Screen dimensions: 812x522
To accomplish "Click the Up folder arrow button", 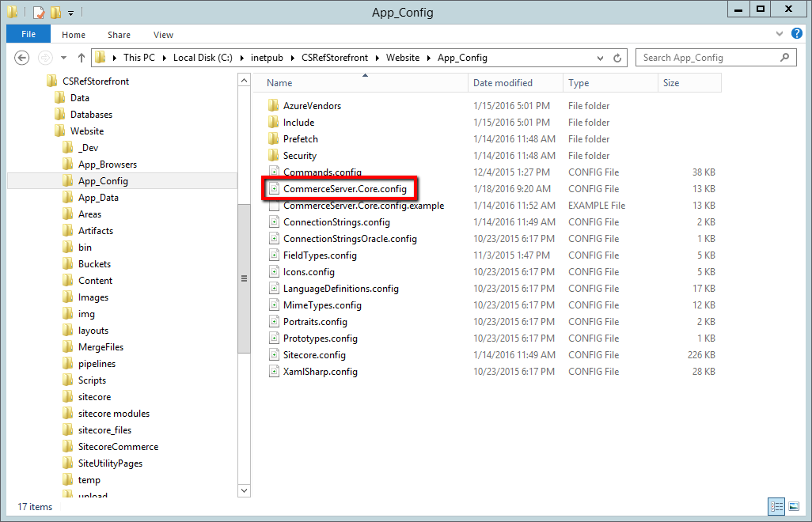I will click(81, 58).
